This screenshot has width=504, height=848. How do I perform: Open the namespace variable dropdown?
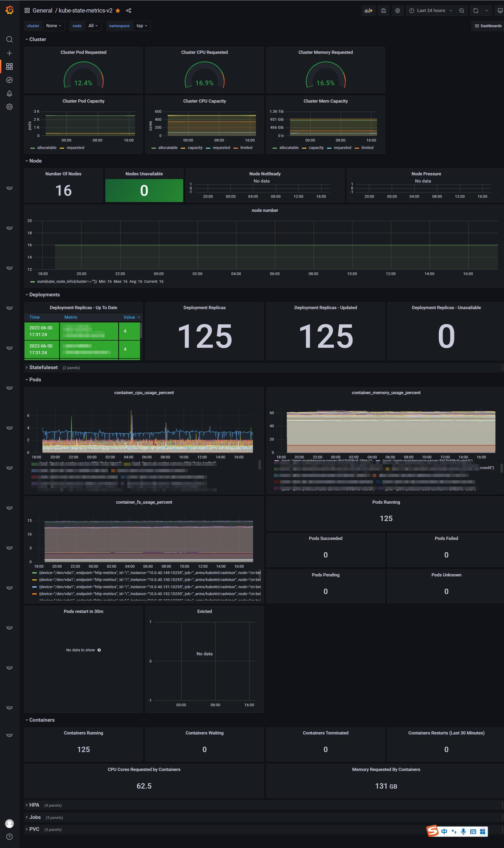click(142, 26)
